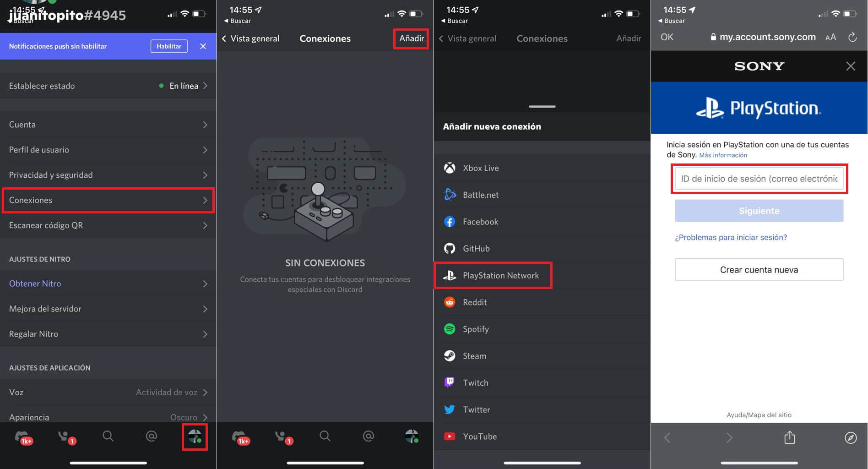Tap Añadir in Conexiones header

pos(411,38)
